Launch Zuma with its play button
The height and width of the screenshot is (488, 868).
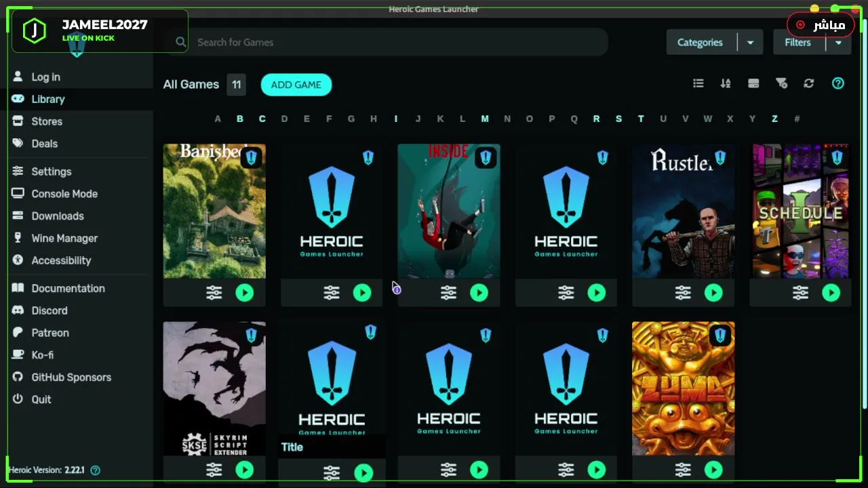click(x=713, y=470)
